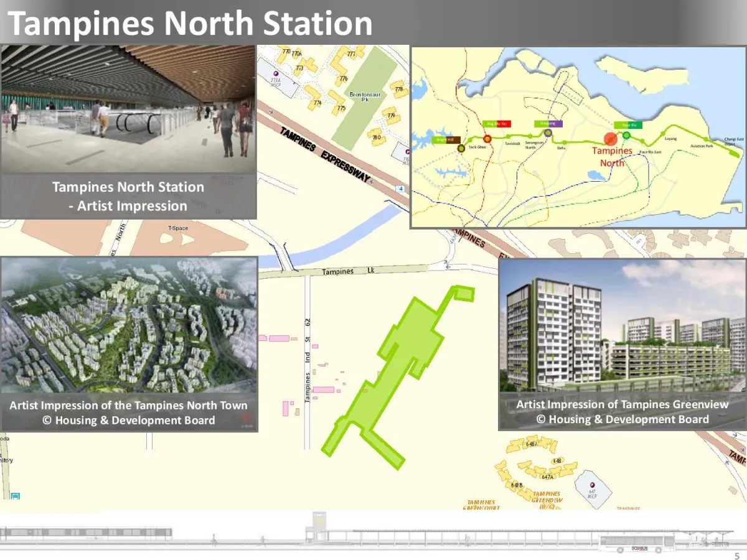Image resolution: width=747 pixels, height=560 pixels.
Task: Click the Tampines North Station slide title
Action: pyautogui.click(x=190, y=23)
